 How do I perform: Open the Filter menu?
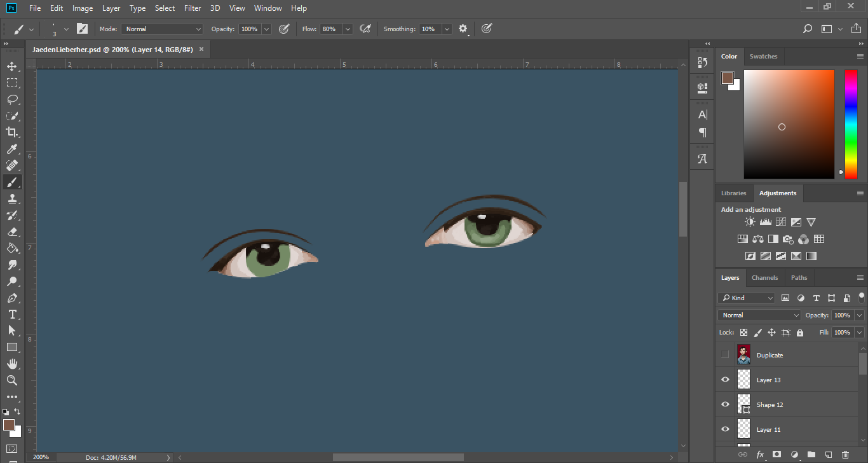(193, 8)
